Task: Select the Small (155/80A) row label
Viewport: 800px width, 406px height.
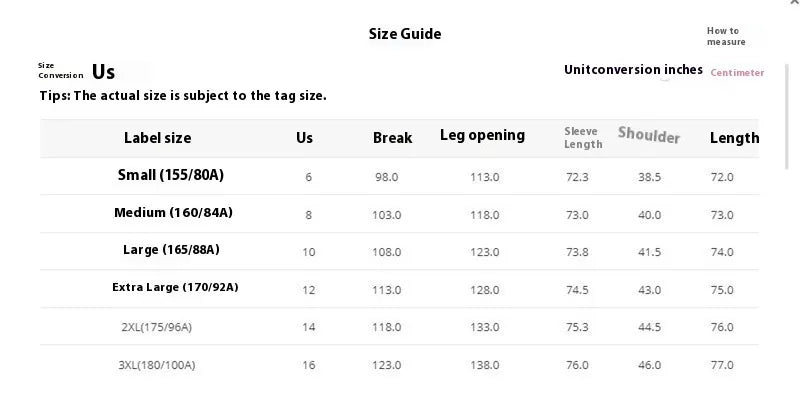Action: pos(171,176)
